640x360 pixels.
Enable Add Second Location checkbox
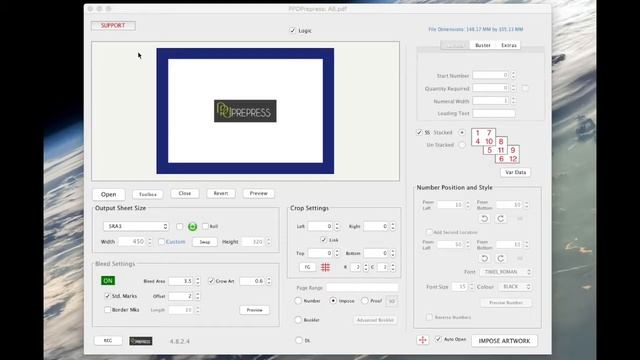(429, 232)
